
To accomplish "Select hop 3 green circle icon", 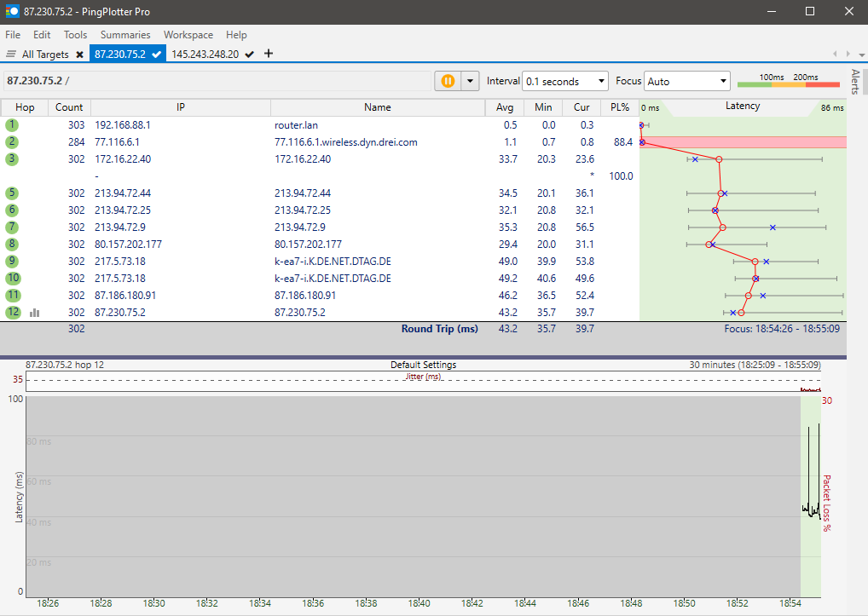I will click(12, 159).
